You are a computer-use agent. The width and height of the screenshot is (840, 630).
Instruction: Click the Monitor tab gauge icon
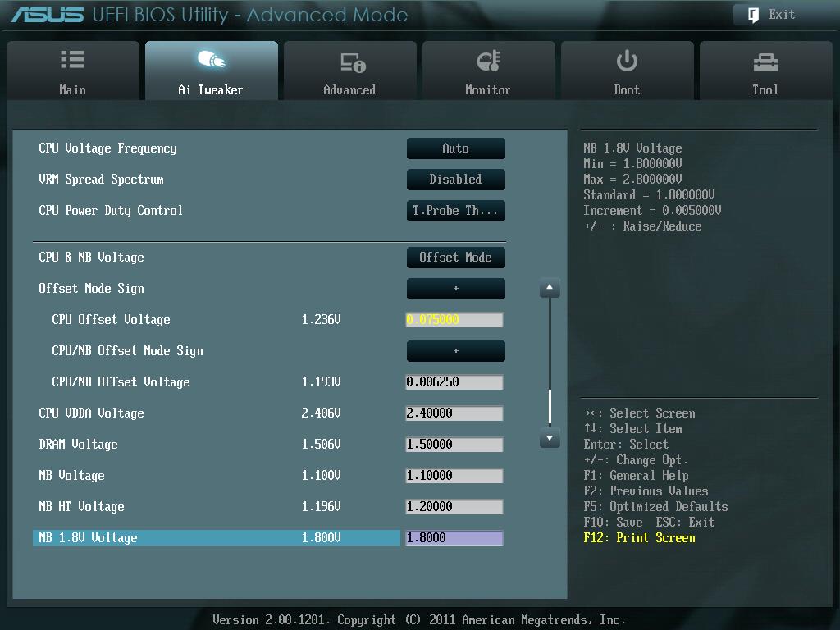pyautogui.click(x=488, y=61)
